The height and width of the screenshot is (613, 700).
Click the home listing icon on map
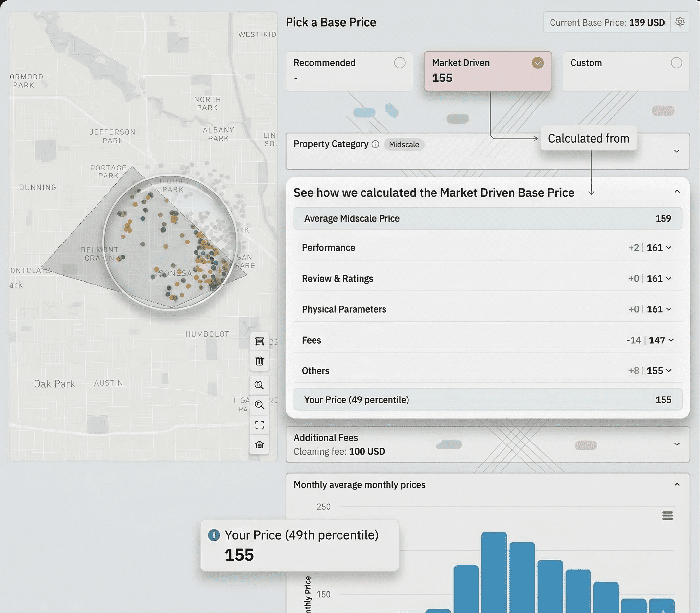pyautogui.click(x=259, y=444)
